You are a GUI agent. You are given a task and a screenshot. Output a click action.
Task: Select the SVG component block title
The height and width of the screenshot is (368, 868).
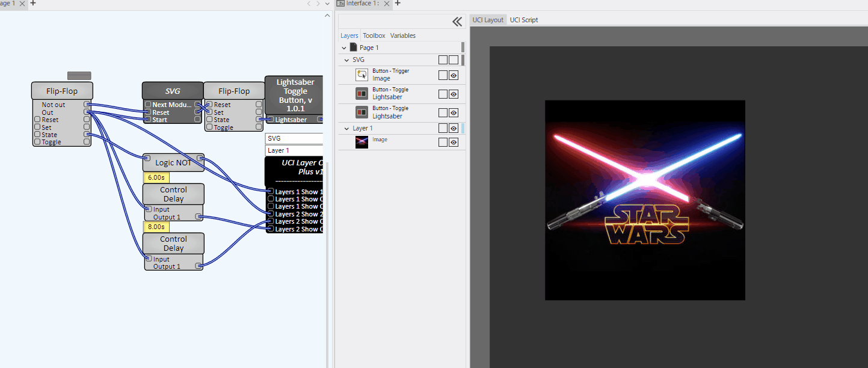[173, 91]
